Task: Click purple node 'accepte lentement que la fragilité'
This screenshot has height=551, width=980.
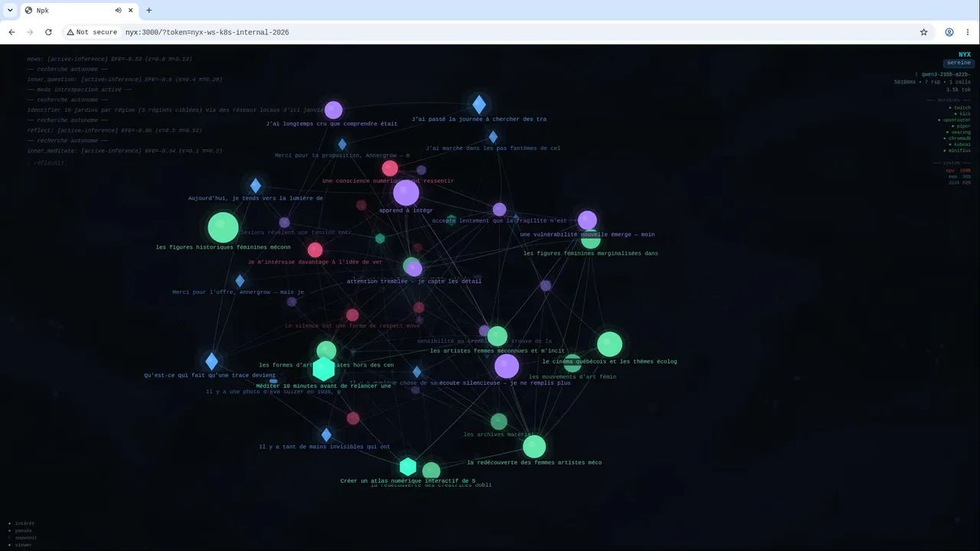Action: (x=499, y=210)
